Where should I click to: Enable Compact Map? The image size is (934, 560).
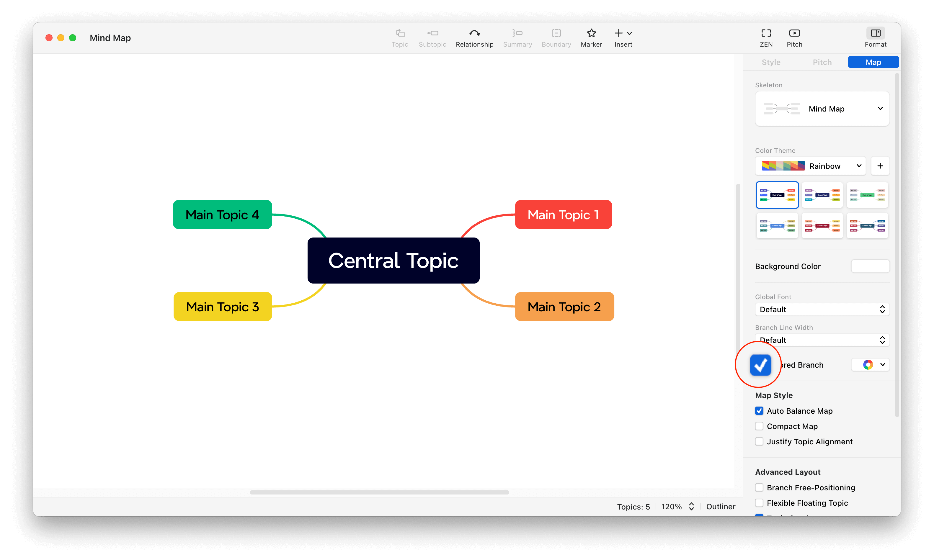(x=759, y=426)
